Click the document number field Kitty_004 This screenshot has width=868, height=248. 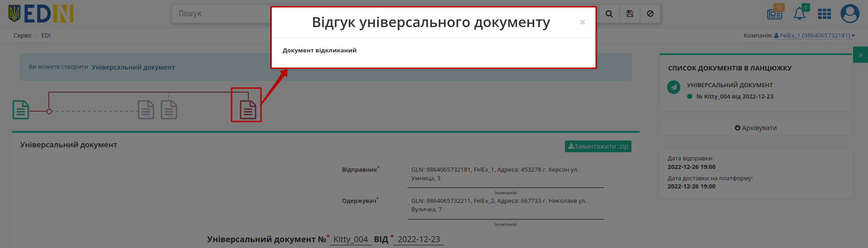tap(351, 239)
